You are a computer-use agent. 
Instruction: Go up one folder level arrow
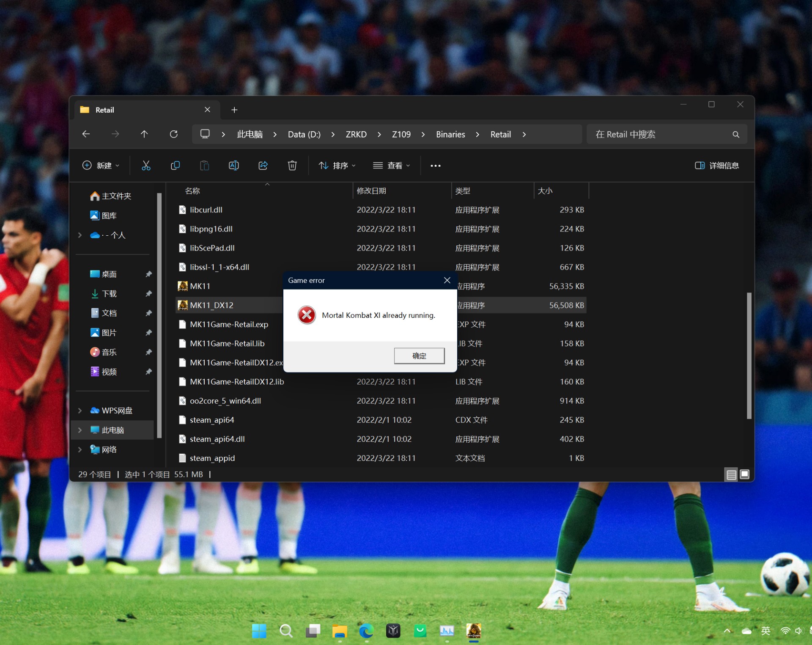pyautogui.click(x=144, y=134)
